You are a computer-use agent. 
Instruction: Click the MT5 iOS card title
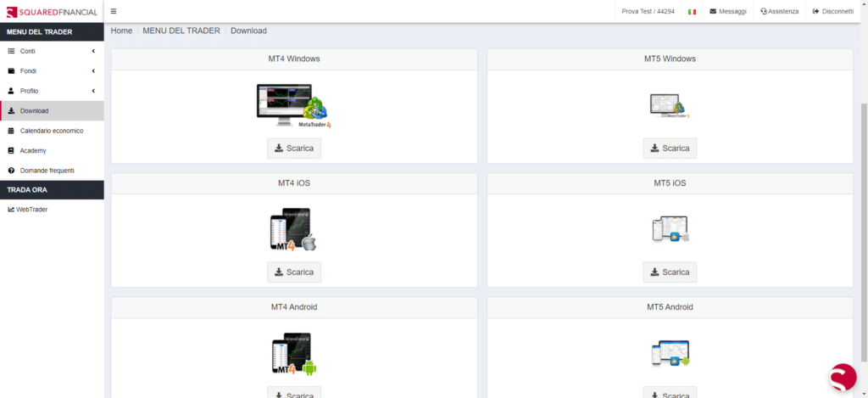pos(670,183)
